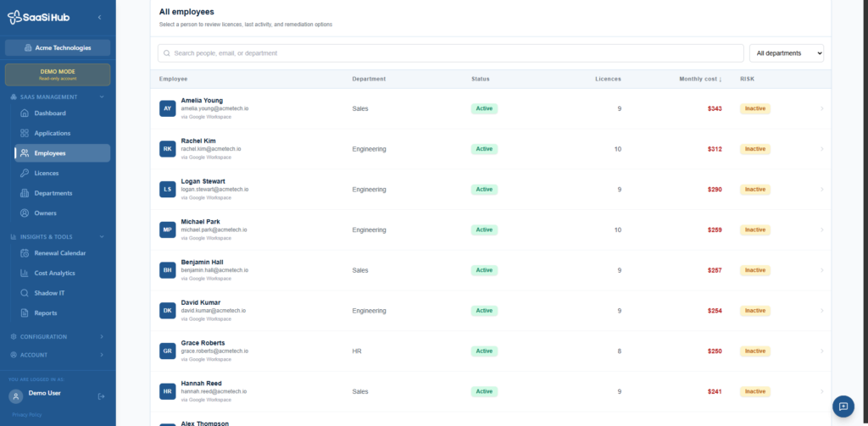Screen dimensions: 868x426
Task: Open Michael Park's row chevron
Action: pos(822,230)
